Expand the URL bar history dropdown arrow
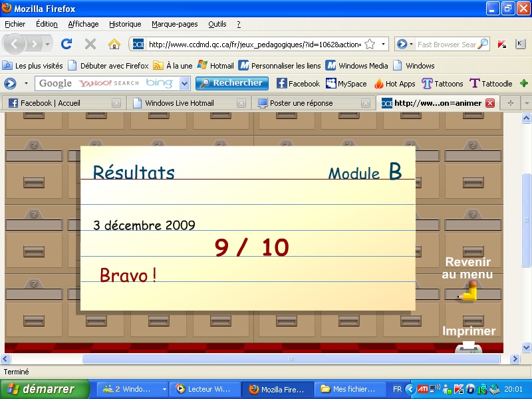 click(383, 44)
